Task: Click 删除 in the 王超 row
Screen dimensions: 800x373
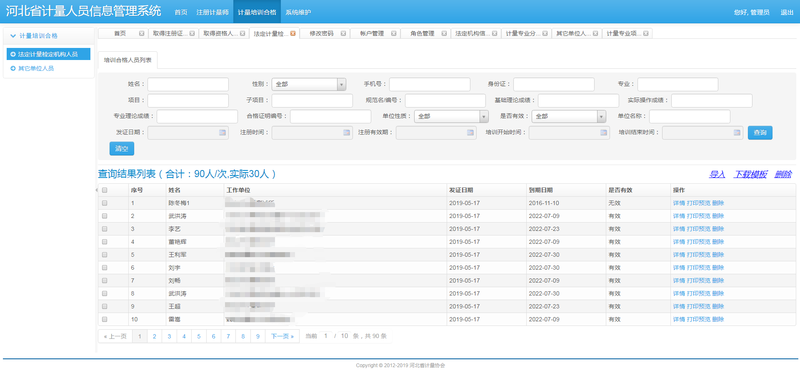Action: click(x=717, y=306)
